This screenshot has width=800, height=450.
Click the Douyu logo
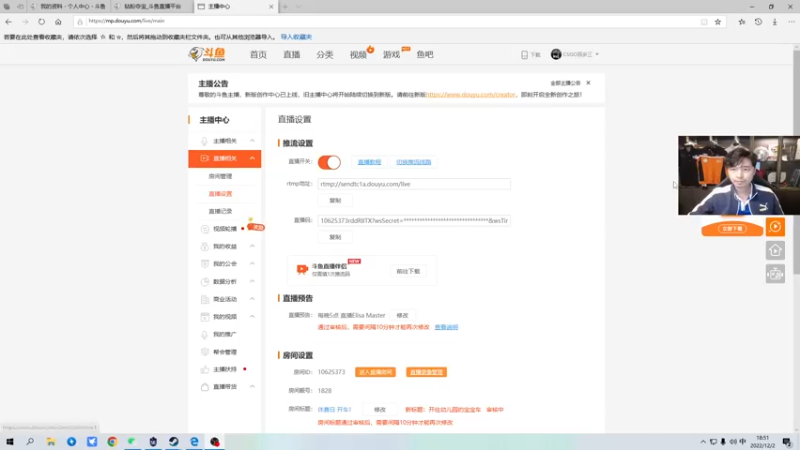[x=207, y=54]
